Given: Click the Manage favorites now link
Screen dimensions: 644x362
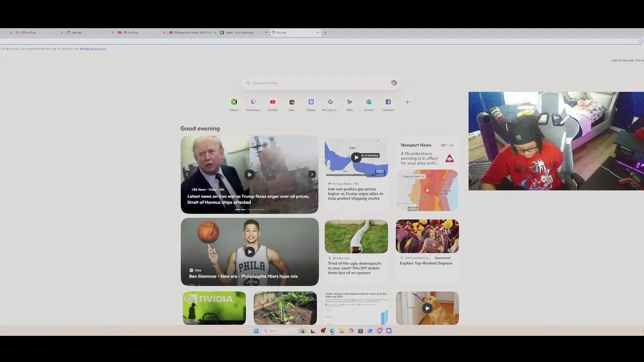Looking at the screenshot, I should tap(93, 49).
